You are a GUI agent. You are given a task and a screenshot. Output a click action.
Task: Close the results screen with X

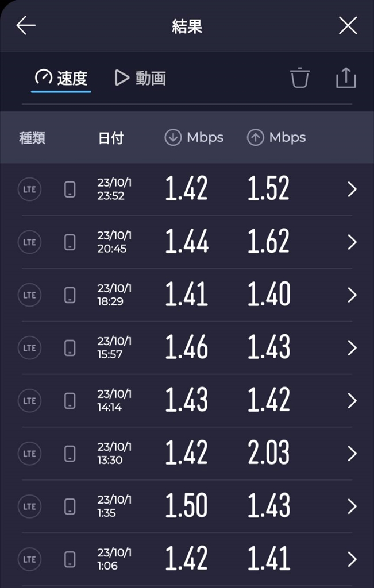(348, 26)
